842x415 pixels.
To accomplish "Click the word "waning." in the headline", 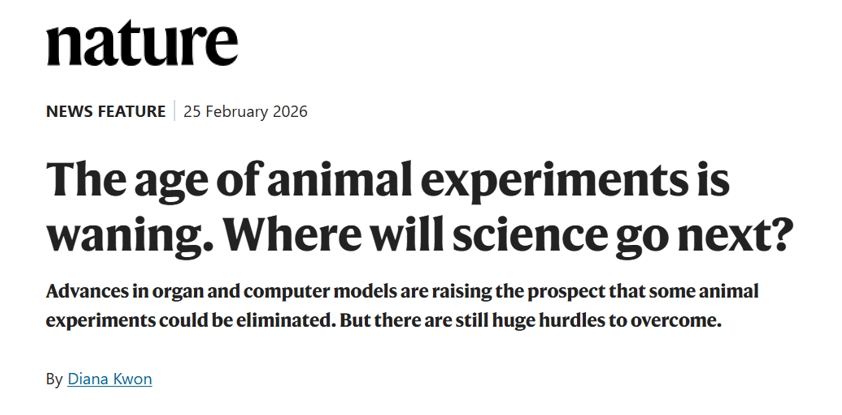I will pyautogui.click(x=127, y=236).
